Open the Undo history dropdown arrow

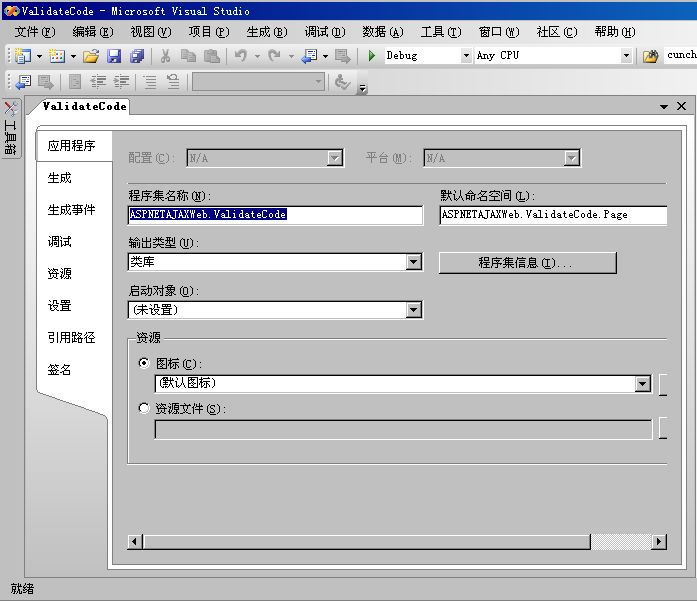click(257, 56)
